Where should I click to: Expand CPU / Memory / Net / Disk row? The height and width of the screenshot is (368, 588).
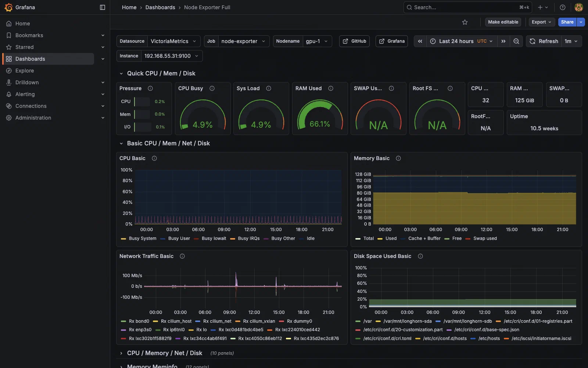(x=121, y=353)
